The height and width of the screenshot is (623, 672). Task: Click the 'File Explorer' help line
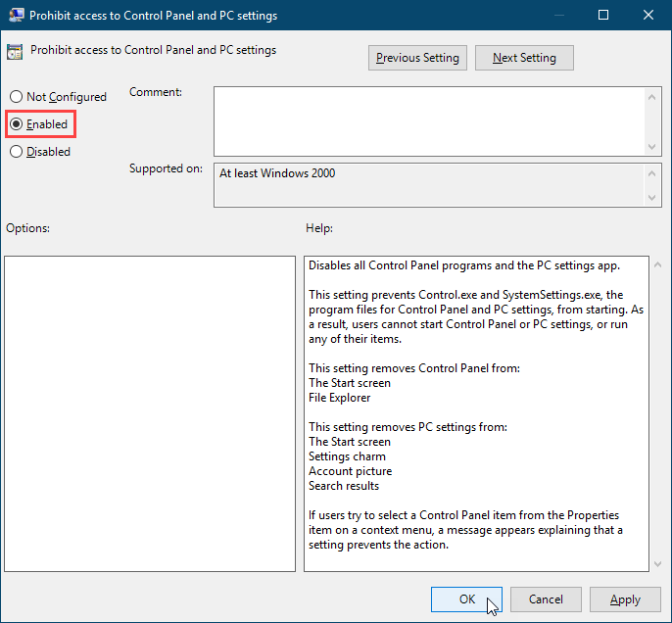(x=339, y=398)
